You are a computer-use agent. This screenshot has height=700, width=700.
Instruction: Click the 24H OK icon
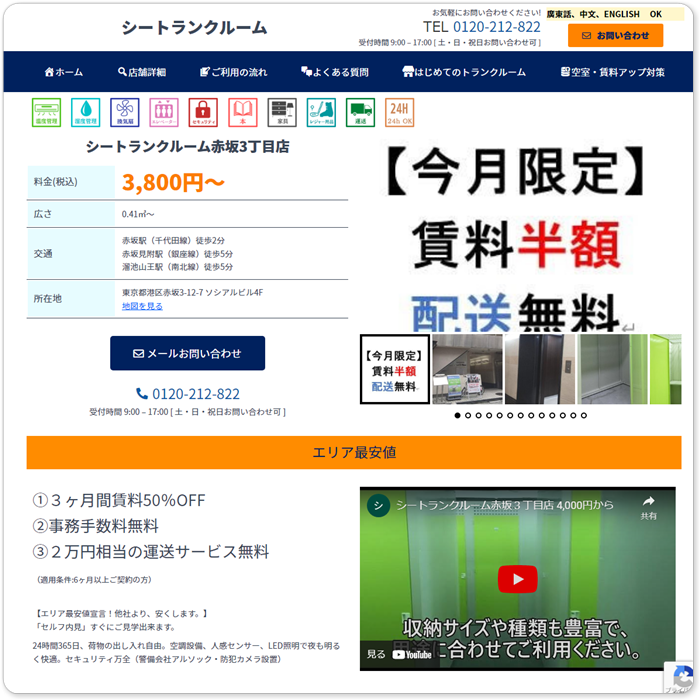400,112
